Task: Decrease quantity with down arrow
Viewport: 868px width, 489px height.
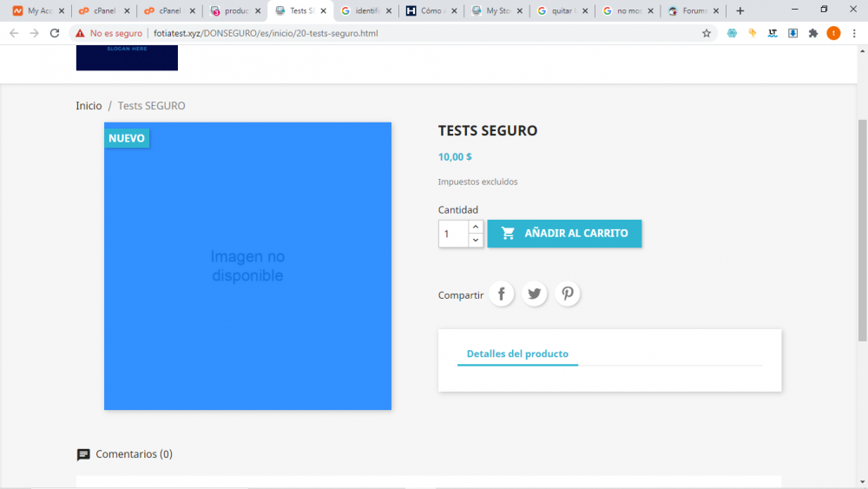Action: tap(476, 241)
